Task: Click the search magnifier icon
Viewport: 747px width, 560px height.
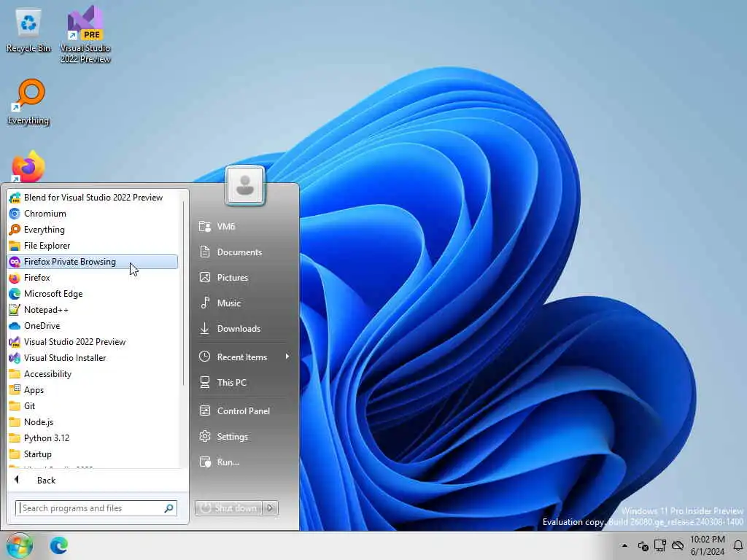Action: tap(169, 508)
